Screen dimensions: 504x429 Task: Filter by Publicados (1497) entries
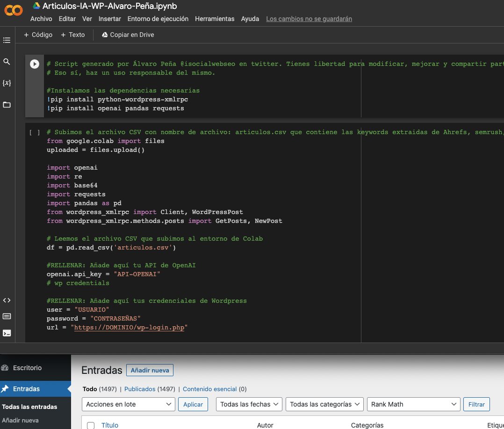point(150,389)
